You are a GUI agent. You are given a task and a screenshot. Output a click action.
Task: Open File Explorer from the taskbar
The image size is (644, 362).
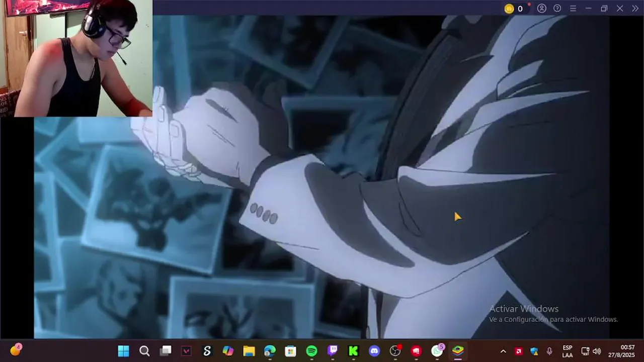(249, 351)
